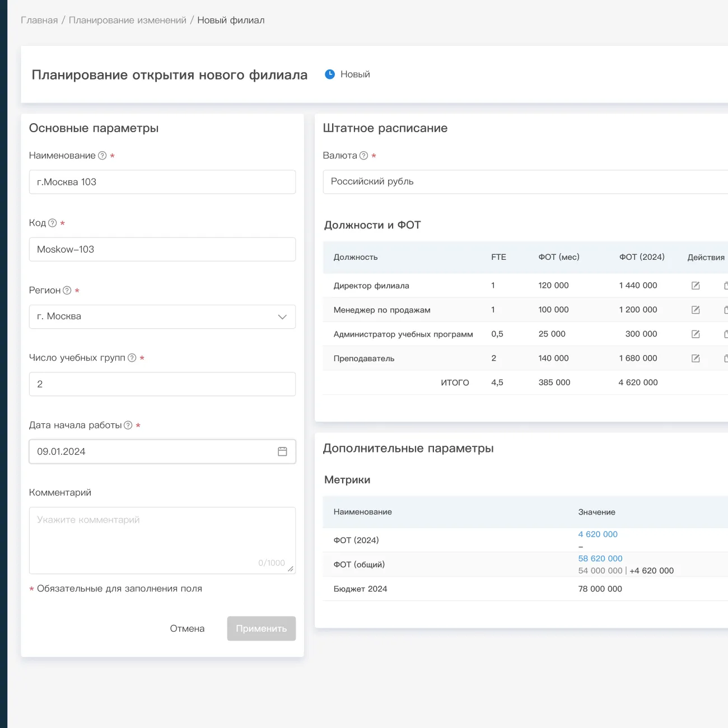Edit the Менеджер по продажам position

696,310
